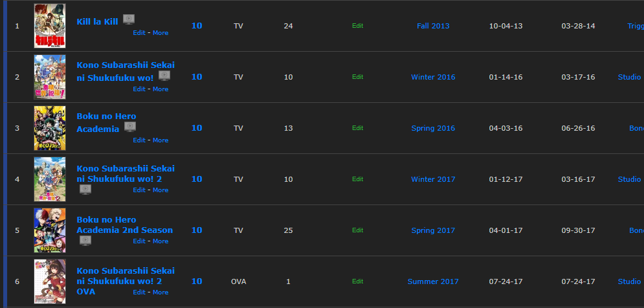
Task: Click green Edit tags link for Kill la Kill
Action: point(358,25)
